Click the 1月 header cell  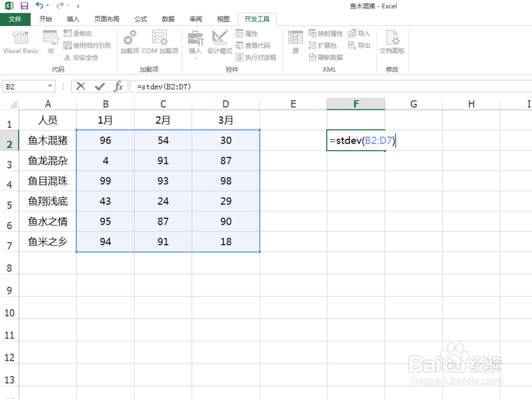(105, 120)
